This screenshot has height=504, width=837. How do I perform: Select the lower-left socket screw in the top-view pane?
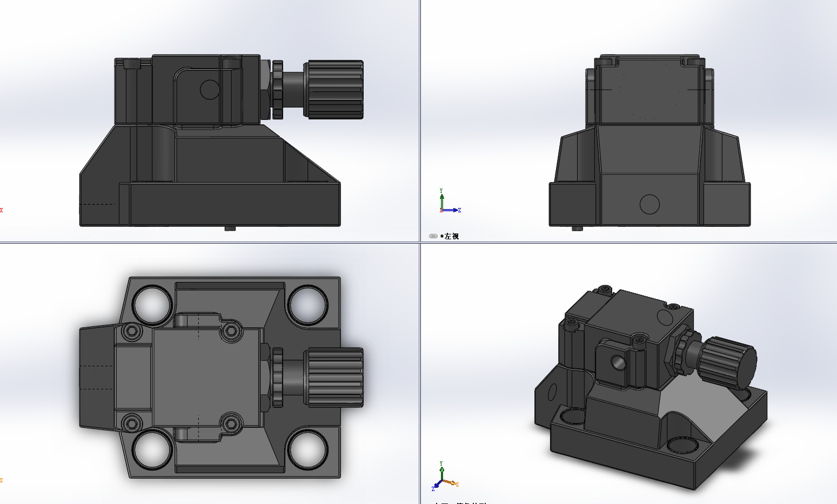click(x=131, y=424)
